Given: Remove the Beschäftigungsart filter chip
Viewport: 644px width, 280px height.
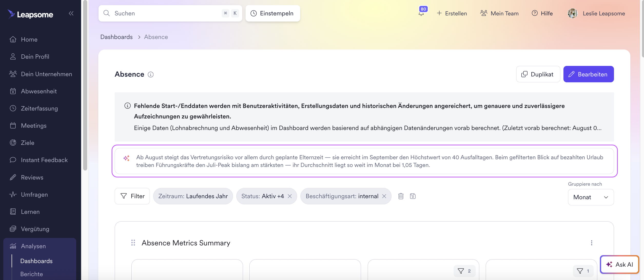Looking at the screenshot, I should 384,196.
